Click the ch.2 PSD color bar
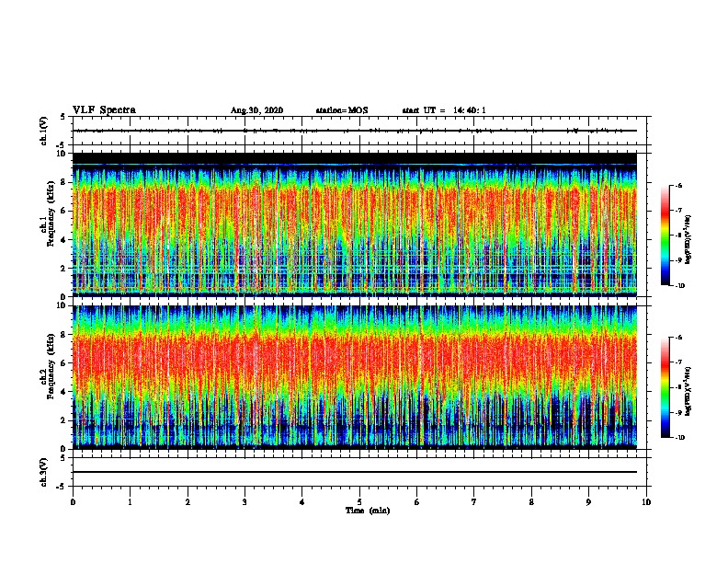The height and width of the screenshot is (563, 728). coord(665,387)
